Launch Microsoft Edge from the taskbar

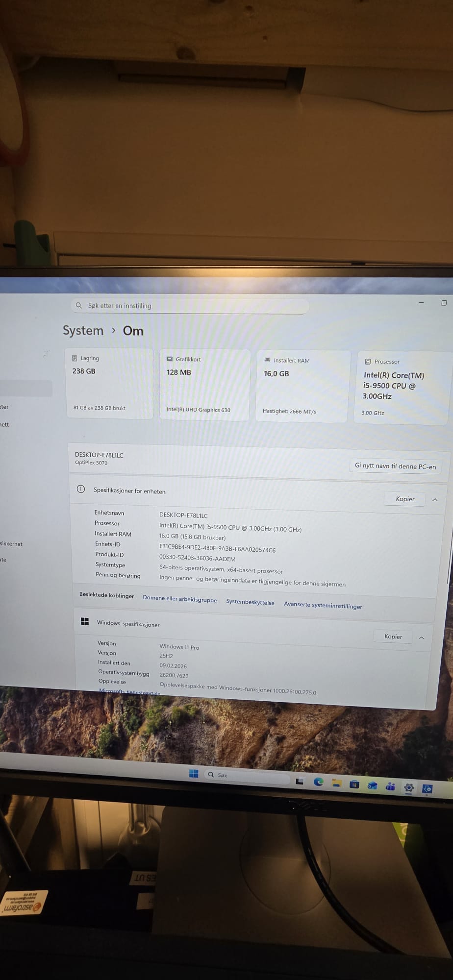318,782
